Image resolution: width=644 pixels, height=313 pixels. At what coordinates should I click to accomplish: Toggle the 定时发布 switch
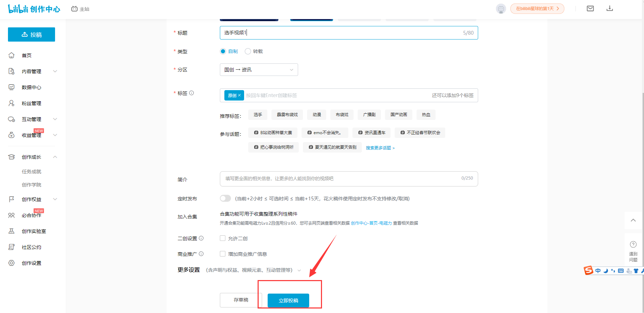[225, 198]
